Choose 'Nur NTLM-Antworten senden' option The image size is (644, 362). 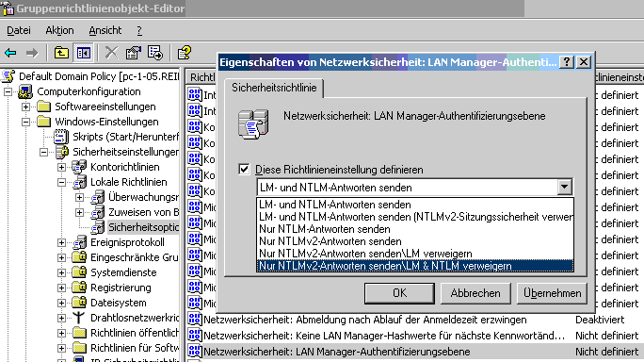click(x=415, y=229)
